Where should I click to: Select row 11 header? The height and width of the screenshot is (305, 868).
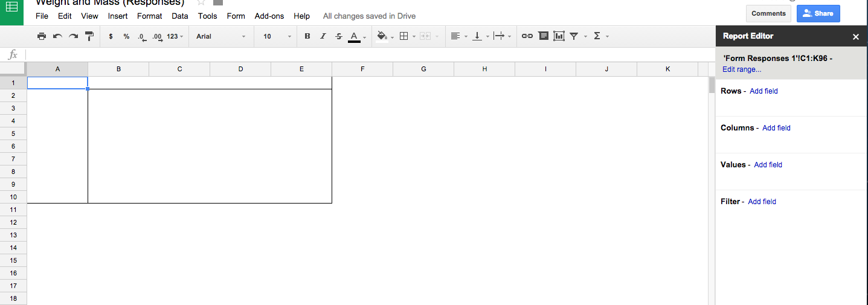pyautogui.click(x=13, y=210)
